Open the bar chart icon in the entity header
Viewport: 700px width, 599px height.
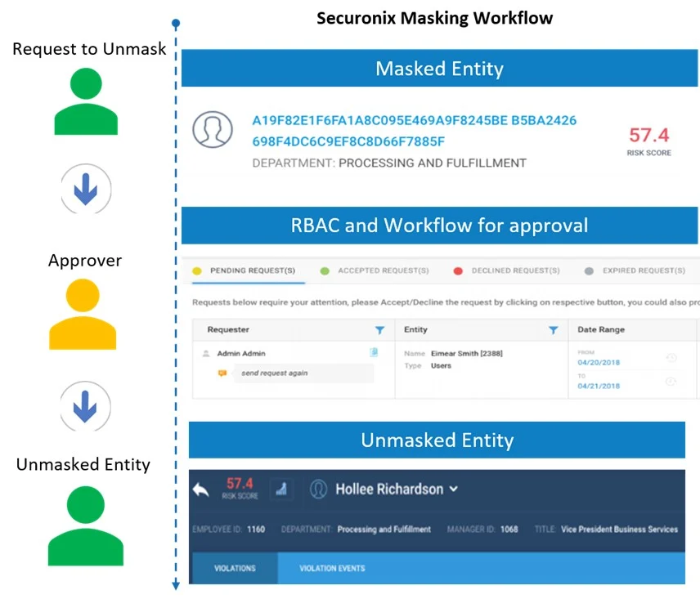281,489
